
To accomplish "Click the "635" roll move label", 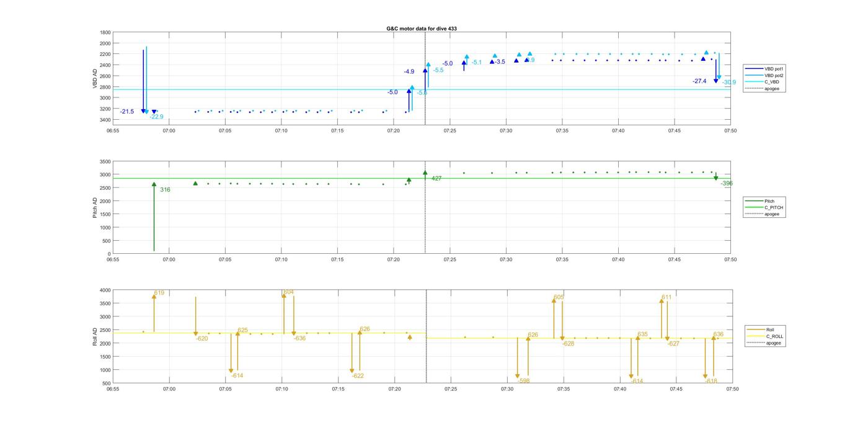I will [642, 334].
